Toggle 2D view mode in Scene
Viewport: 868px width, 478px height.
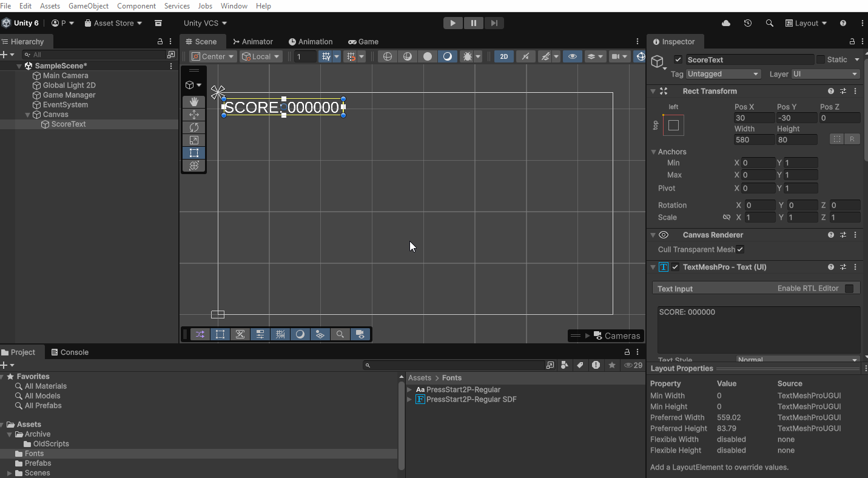[x=503, y=56]
